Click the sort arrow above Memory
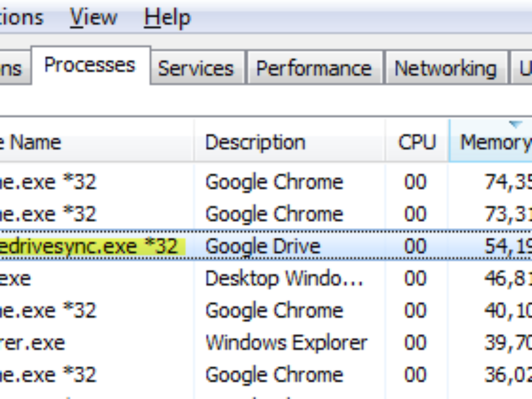Screen dimensions: 532x399 [x=515, y=125]
